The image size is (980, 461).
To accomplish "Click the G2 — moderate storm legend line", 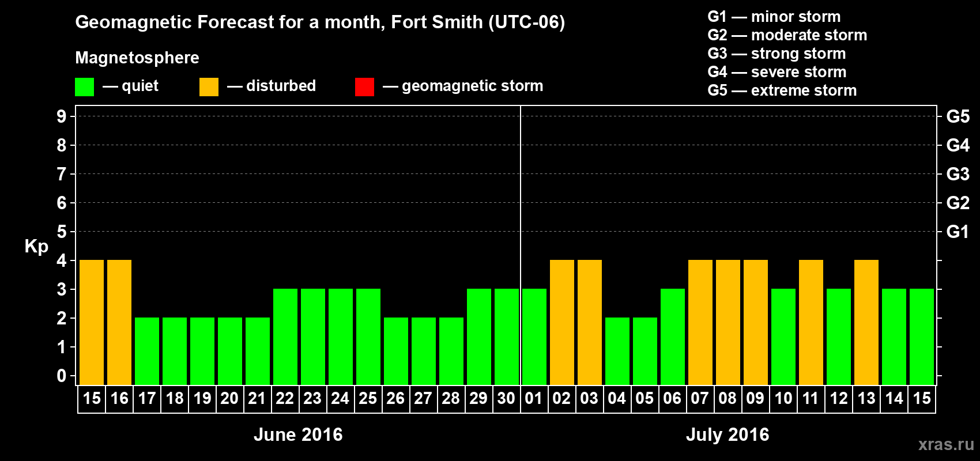I will (x=787, y=35).
